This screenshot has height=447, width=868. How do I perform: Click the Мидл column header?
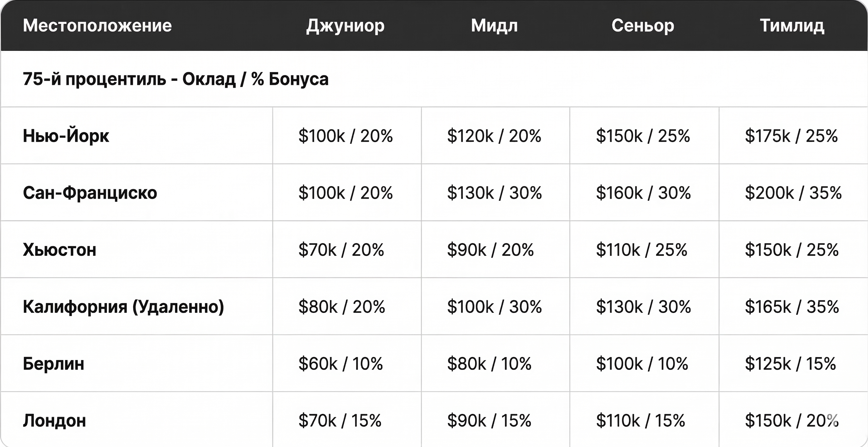pos(494,26)
